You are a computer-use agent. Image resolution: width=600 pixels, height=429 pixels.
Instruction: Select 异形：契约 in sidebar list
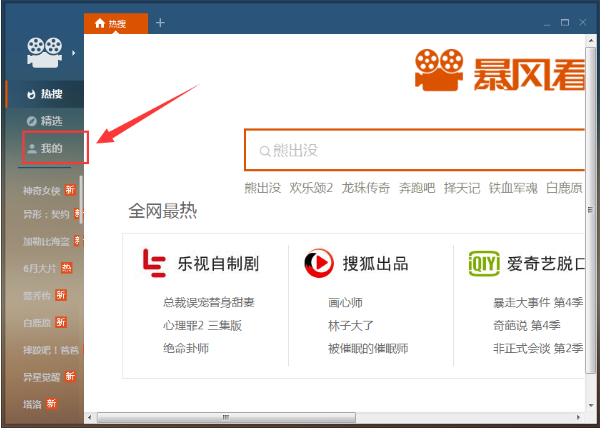46,214
